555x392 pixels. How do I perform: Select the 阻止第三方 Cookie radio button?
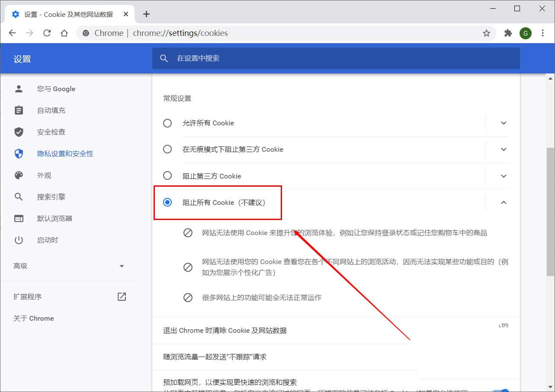pos(167,176)
